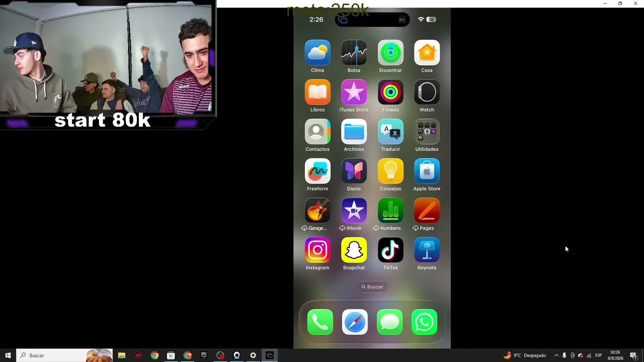Screen dimensions: 644x362
Task: Tap the phone's 2:26 status bar time
Action: pyautogui.click(x=316, y=20)
